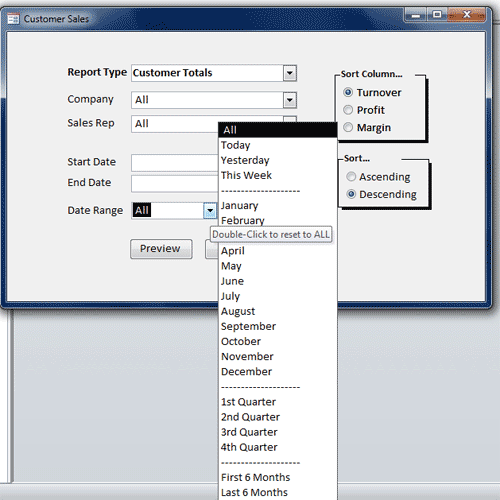Open the Report Type dropdown arrow
500x500 pixels.
point(290,73)
